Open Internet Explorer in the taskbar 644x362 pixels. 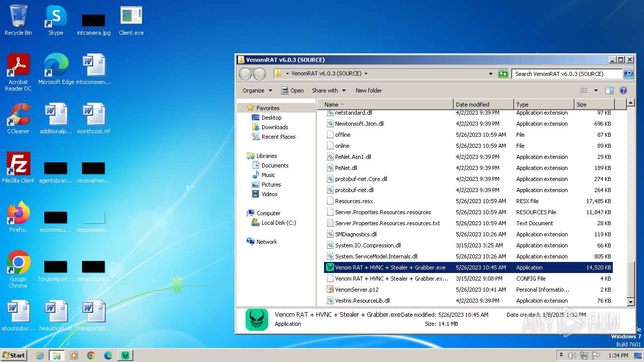pos(40,355)
